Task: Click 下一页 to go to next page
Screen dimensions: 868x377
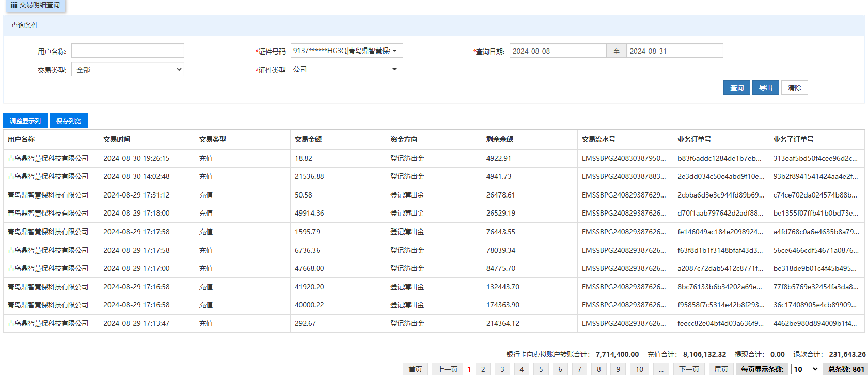Action: 689,369
